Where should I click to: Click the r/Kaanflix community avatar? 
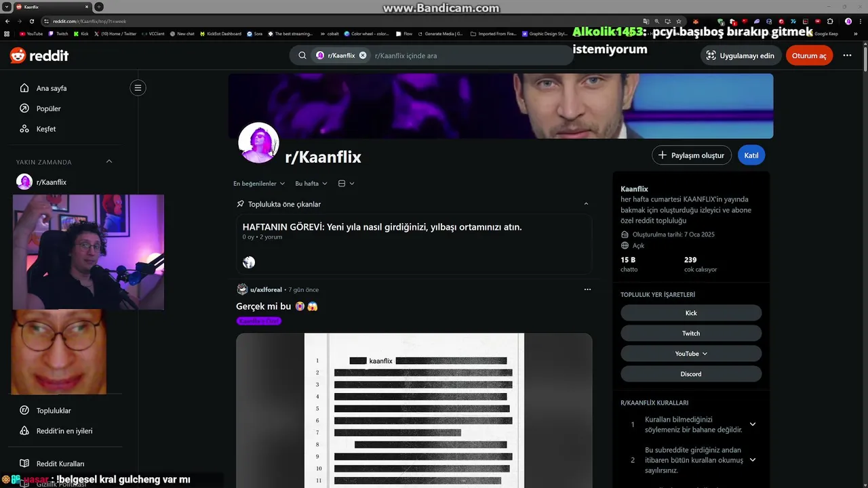pyautogui.click(x=258, y=143)
